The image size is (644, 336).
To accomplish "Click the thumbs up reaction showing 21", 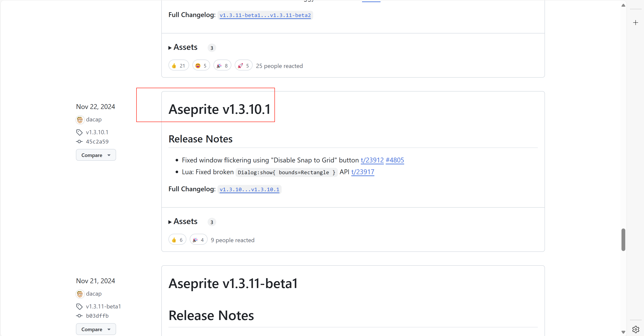I will tap(179, 66).
